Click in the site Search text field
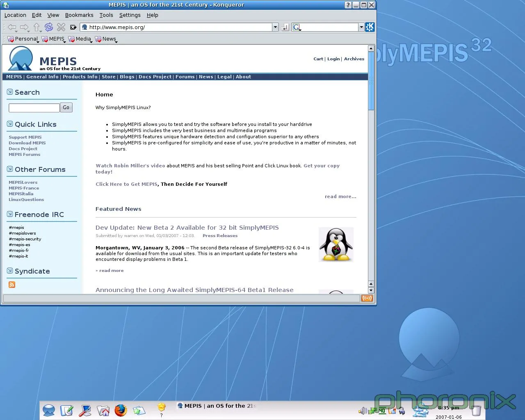This screenshot has height=420, width=525. (x=34, y=108)
